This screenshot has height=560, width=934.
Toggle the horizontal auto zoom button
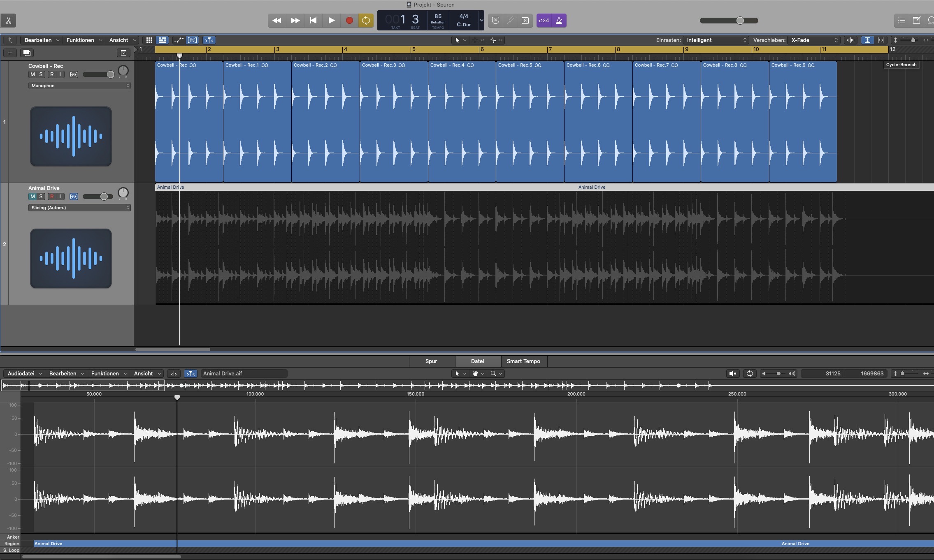pyautogui.click(x=881, y=40)
